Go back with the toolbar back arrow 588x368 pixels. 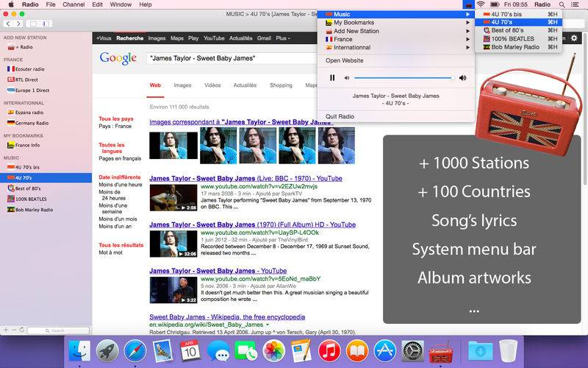tap(8, 24)
